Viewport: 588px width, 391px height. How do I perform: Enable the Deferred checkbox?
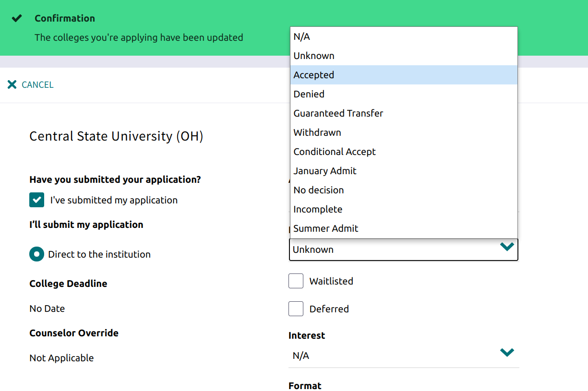(x=296, y=308)
